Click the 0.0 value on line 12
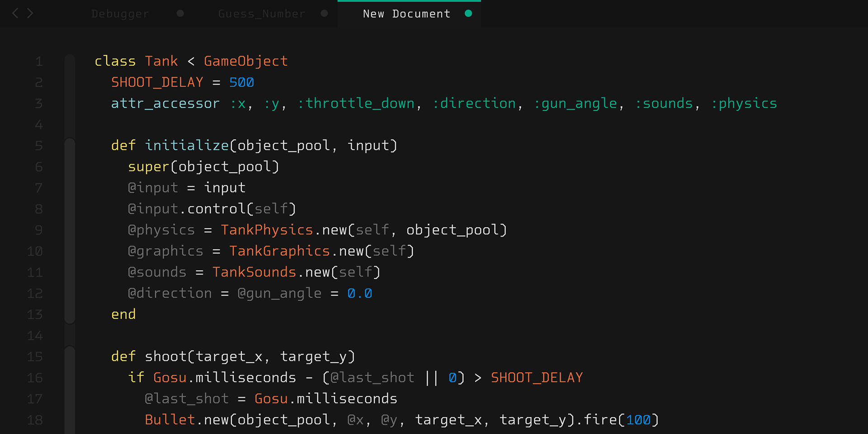The image size is (868, 434). coord(359,293)
